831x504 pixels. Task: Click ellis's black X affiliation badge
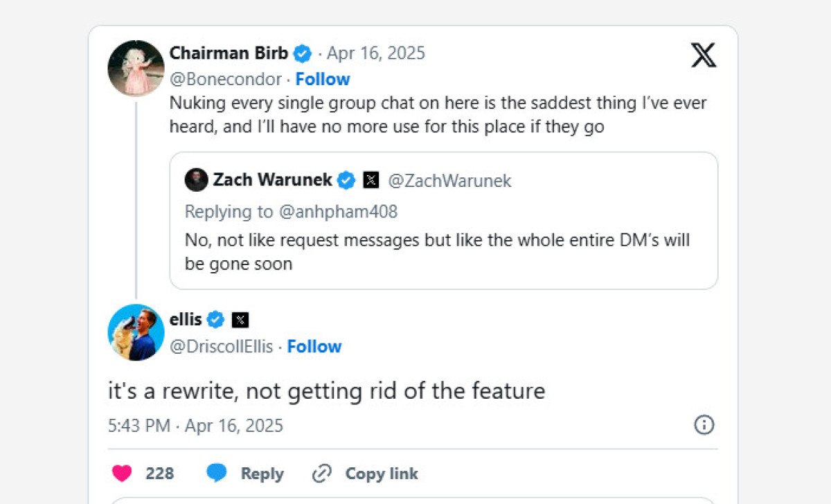[240, 320]
